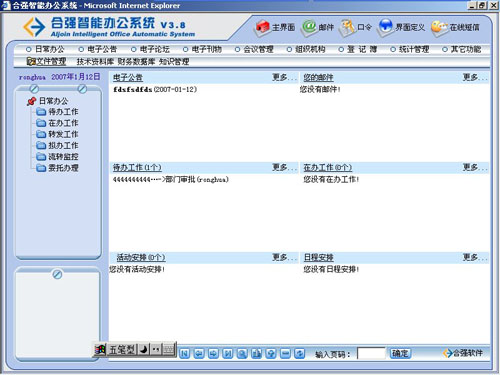The height and width of the screenshot is (375, 500).
Task: Open announcement fdsfsdfds (2007-01-12)
Action: pos(155,89)
